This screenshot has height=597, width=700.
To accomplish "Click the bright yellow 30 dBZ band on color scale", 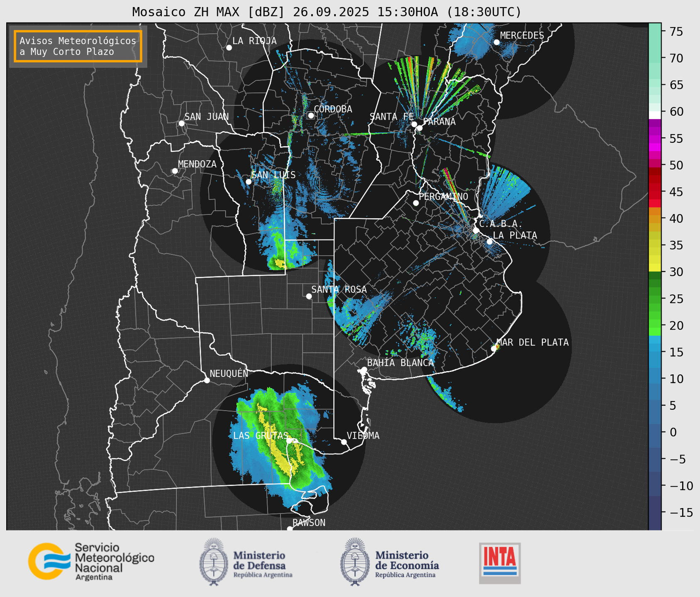I will pyautogui.click(x=655, y=267).
